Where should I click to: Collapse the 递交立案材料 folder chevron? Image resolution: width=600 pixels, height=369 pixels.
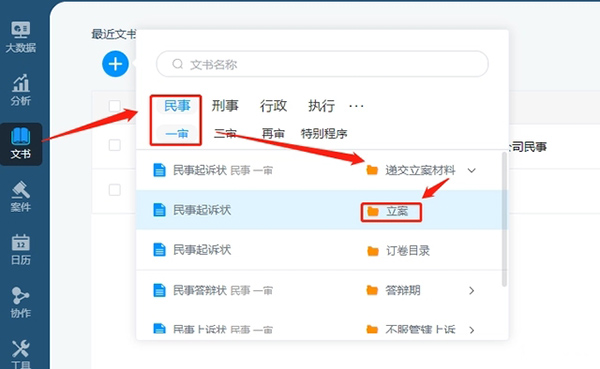pos(472,170)
